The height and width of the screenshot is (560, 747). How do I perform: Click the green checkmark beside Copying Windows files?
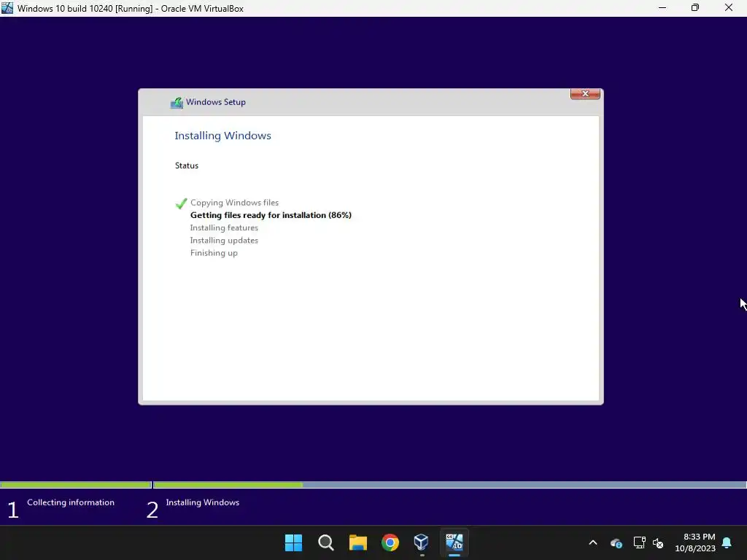181,203
